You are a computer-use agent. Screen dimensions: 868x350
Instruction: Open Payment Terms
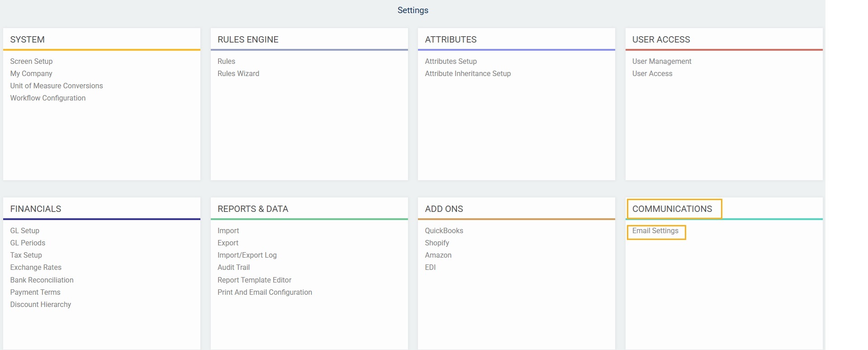point(35,292)
